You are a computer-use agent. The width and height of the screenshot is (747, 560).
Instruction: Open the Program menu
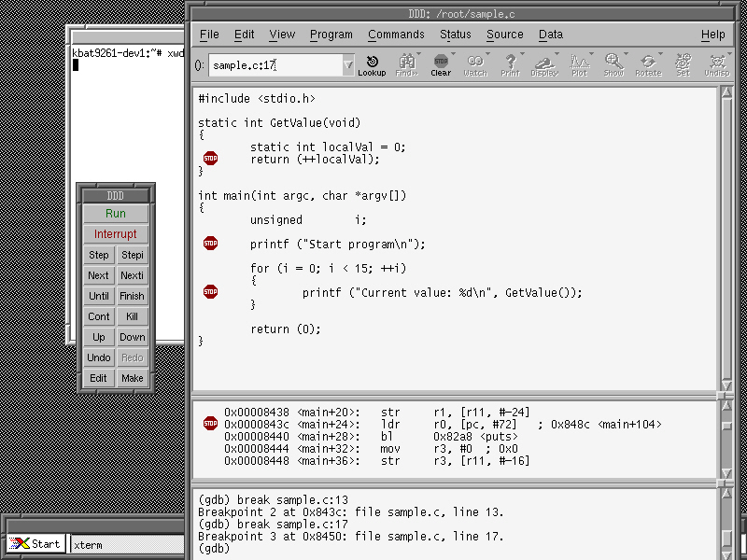pos(331,35)
